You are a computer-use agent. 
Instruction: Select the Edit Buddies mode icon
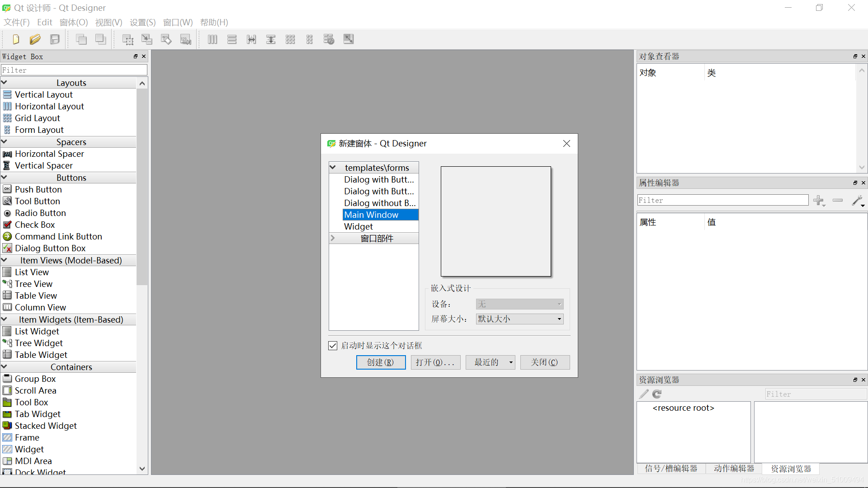[166, 39]
